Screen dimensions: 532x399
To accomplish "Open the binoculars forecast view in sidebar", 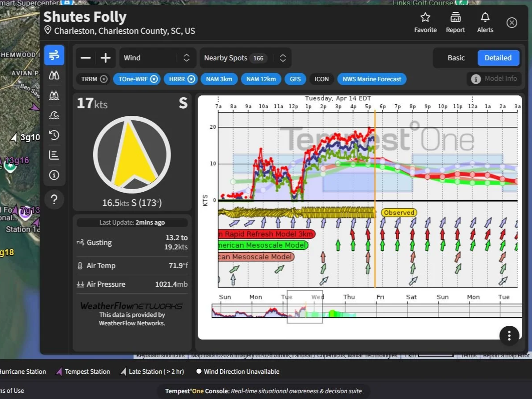I will [54, 75].
